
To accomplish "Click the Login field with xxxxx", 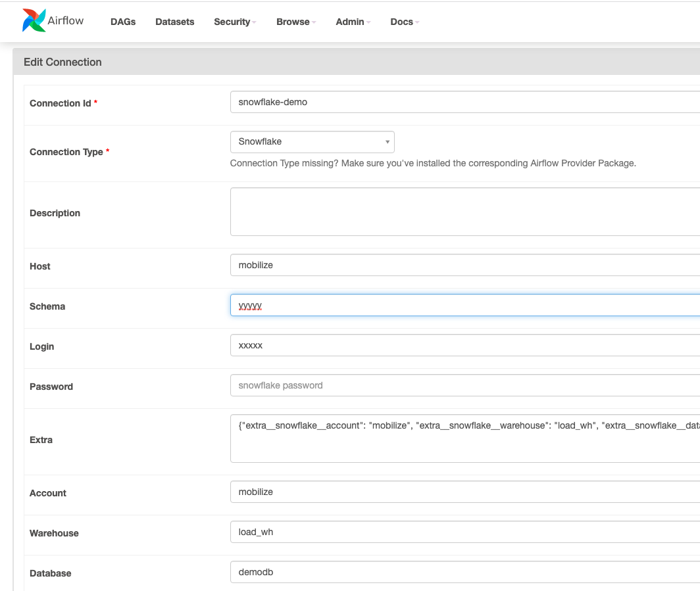I will coord(465,345).
